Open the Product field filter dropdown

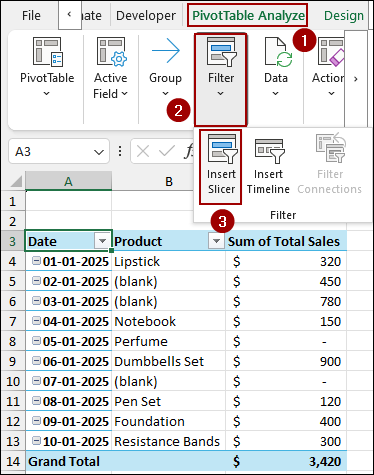216,241
